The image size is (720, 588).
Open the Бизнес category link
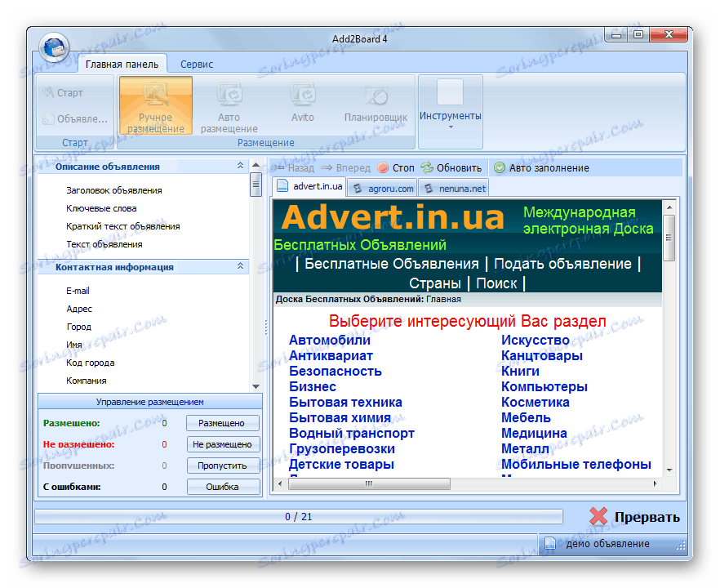312,387
